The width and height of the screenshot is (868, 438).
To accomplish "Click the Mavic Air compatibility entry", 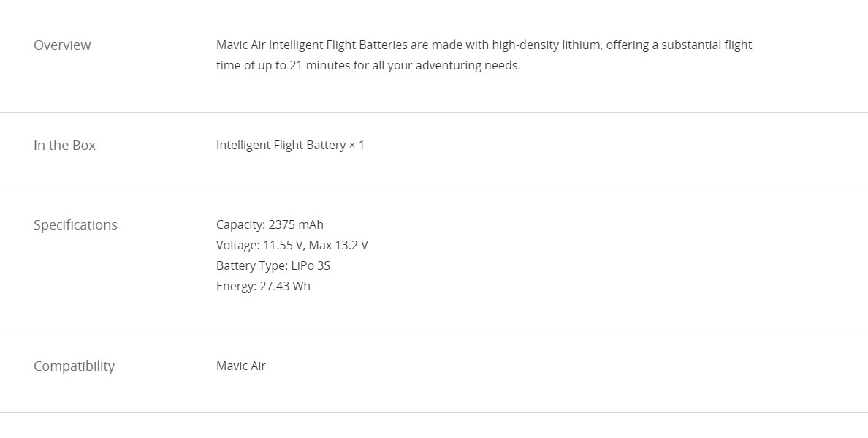I will (241, 366).
